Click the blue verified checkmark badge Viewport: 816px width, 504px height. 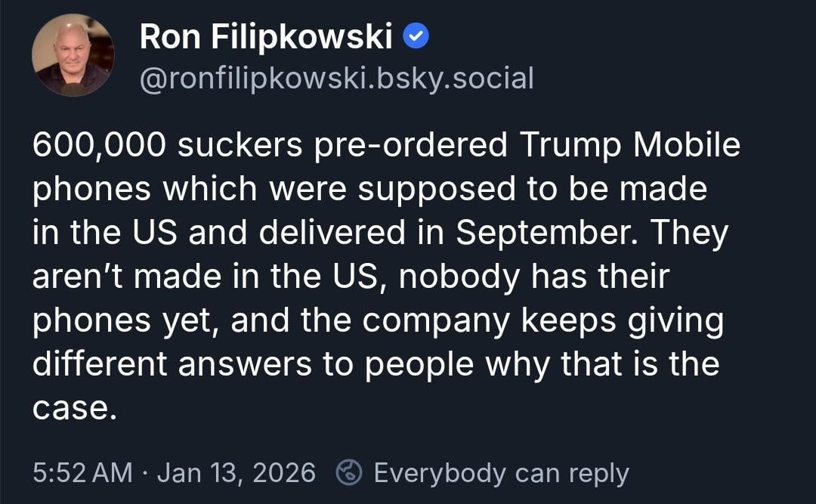416,36
